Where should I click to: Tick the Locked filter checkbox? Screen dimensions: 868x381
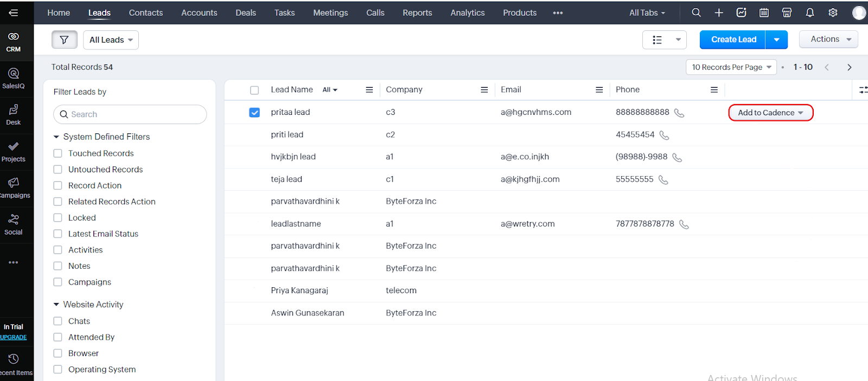pyautogui.click(x=58, y=218)
